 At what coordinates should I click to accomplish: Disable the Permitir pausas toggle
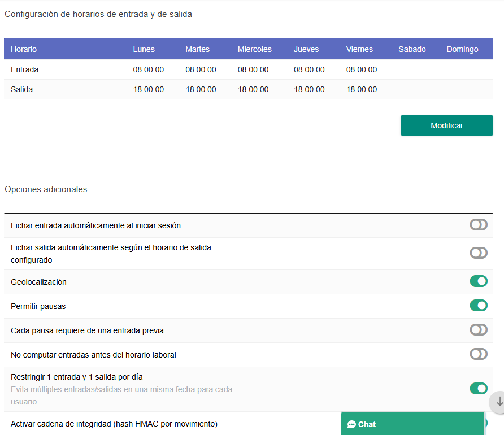coord(479,305)
